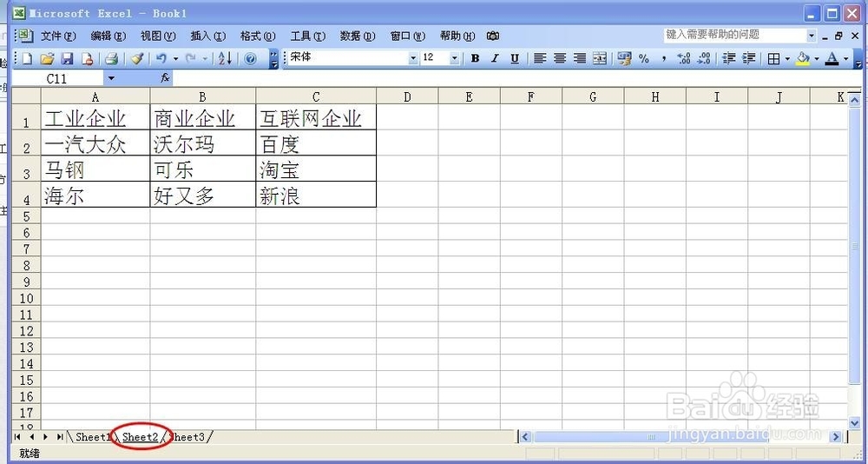Apply the Font Color letter A
Screen dimensions: 868x464
pos(832,58)
